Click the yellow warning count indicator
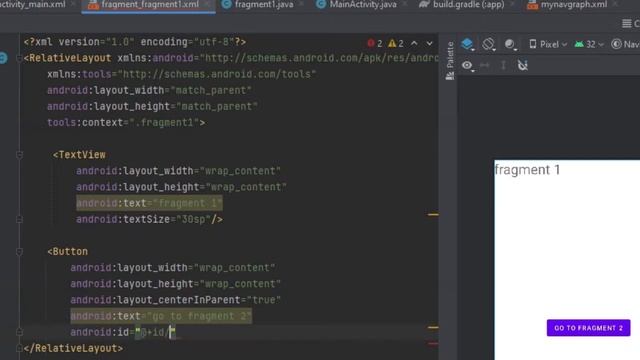Screen dimensions: 640x360 coord(396,43)
